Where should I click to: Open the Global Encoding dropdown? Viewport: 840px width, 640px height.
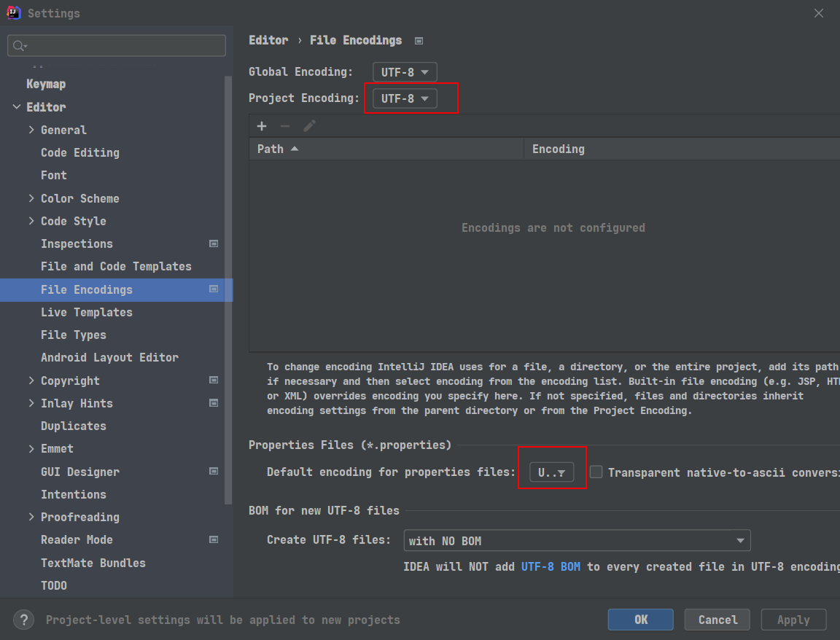click(405, 71)
